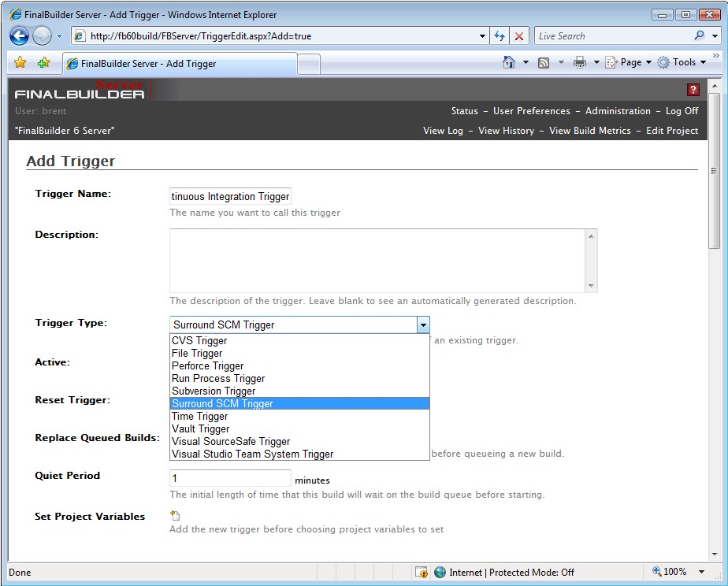Expand the Home button dropdown arrow
The height and width of the screenshot is (586, 728).
click(x=526, y=62)
